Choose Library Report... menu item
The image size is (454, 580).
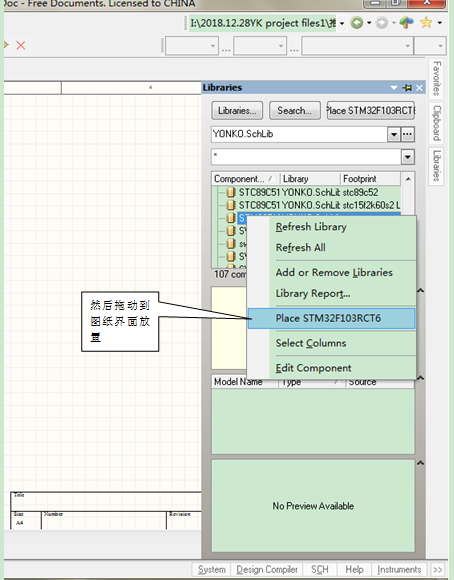pyautogui.click(x=331, y=293)
